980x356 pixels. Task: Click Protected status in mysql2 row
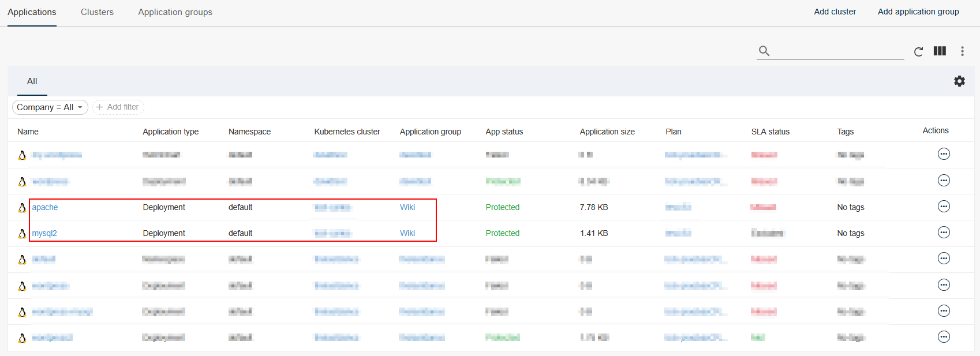502,233
